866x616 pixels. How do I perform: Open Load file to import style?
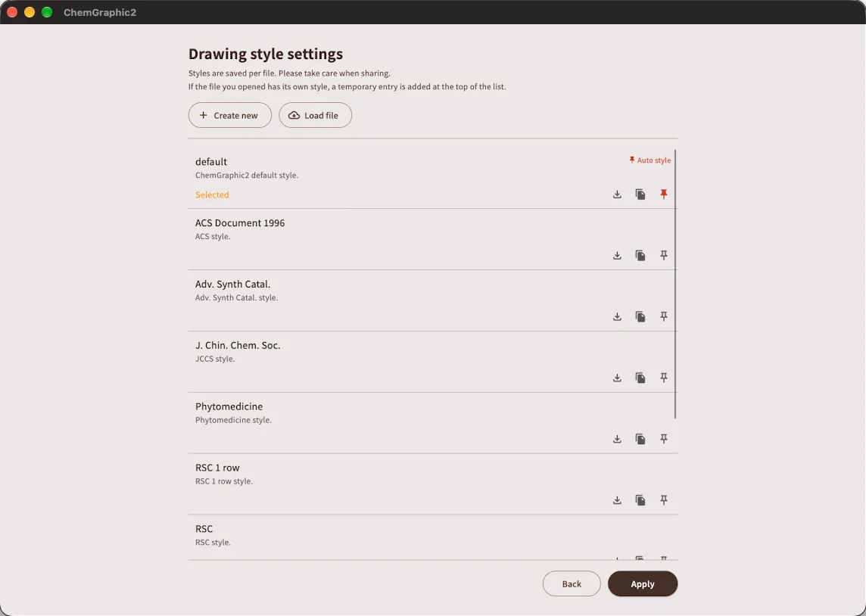click(x=316, y=115)
